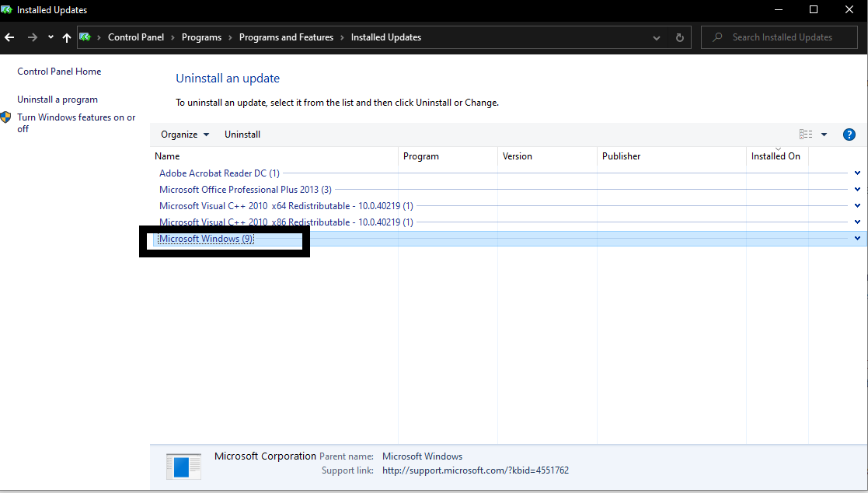
Task: Refresh the Installed Updates list
Action: 680,37
